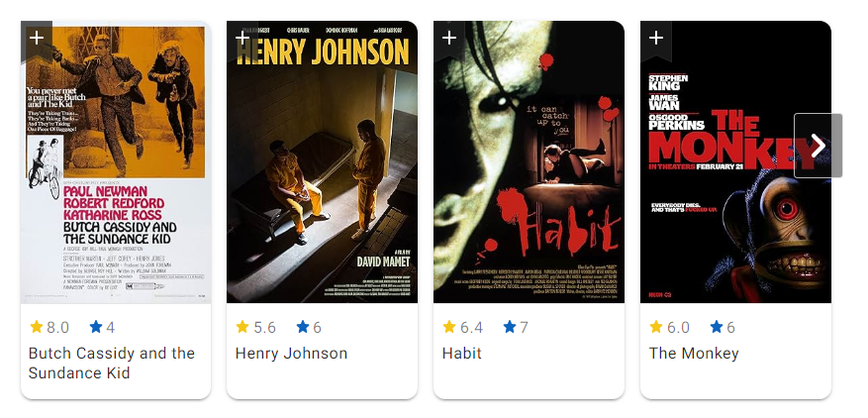
Task: Show next movies with right chevron arrow
Action: coord(819,146)
